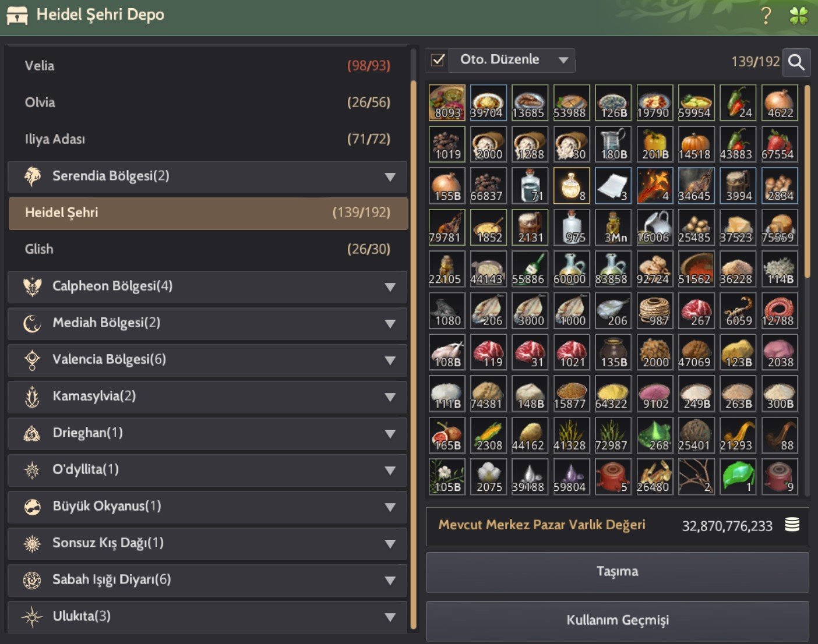This screenshot has width=818, height=644.
Task: Click the question mark help icon
Action: coord(767,15)
